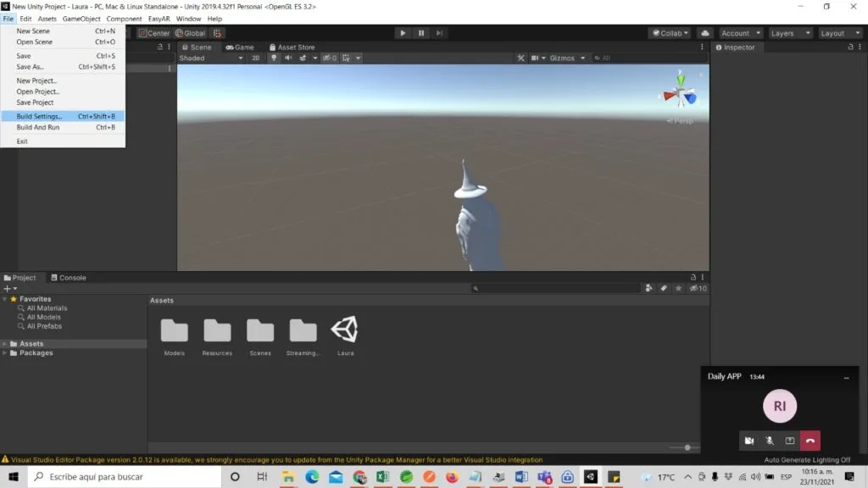Open the Layout dropdown
Viewport: 868px width, 488px height.
840,33
